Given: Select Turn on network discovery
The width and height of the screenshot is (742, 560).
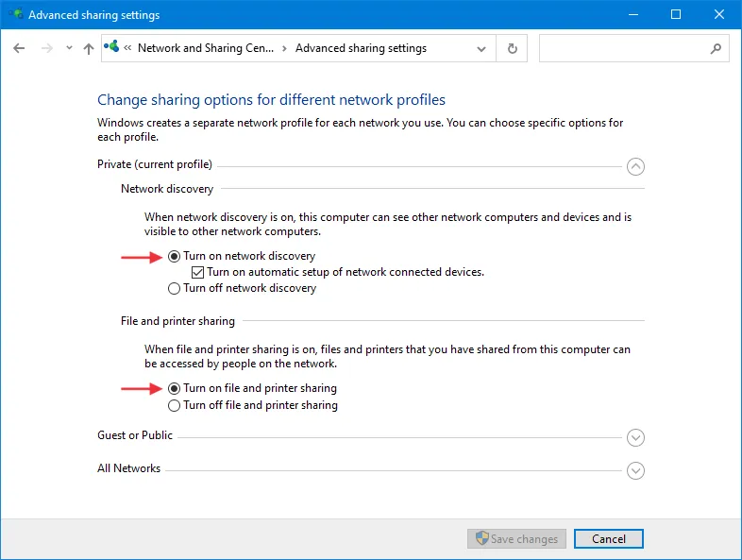Looking at the screenshot, I should click(174, 256).
